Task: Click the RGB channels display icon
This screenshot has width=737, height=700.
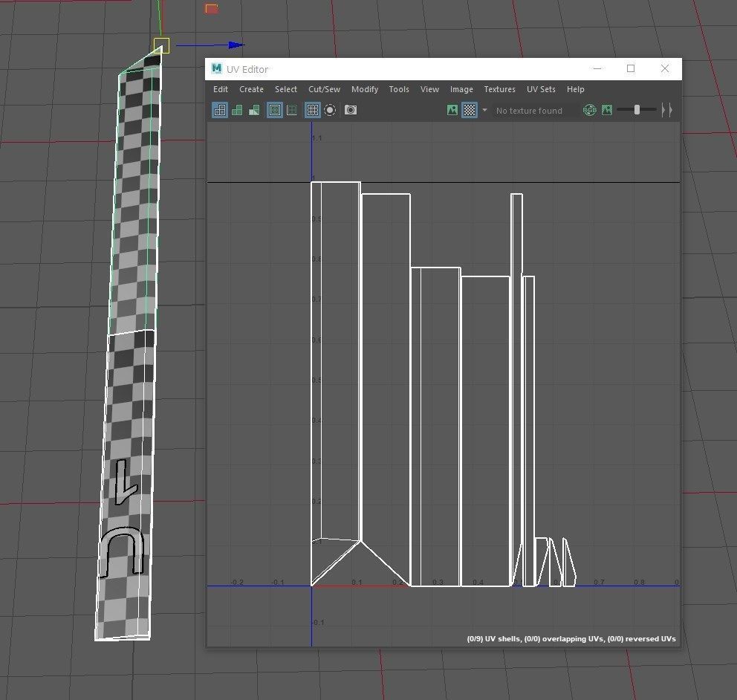Action: [x=589, y=110]
